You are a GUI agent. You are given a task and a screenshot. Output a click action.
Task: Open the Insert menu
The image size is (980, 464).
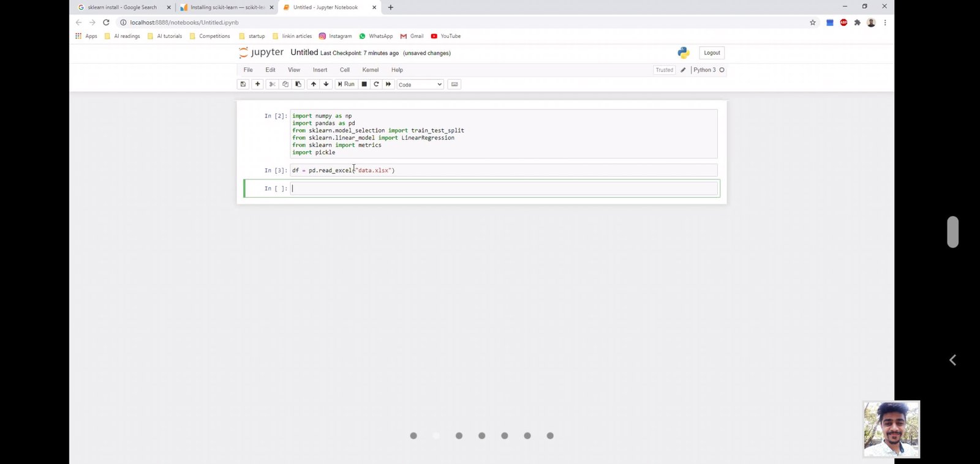click(320, 70)
